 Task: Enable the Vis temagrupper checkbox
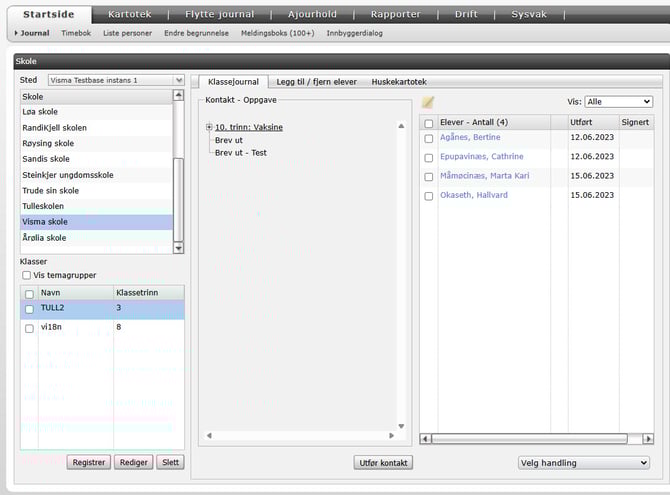(27, 275)
